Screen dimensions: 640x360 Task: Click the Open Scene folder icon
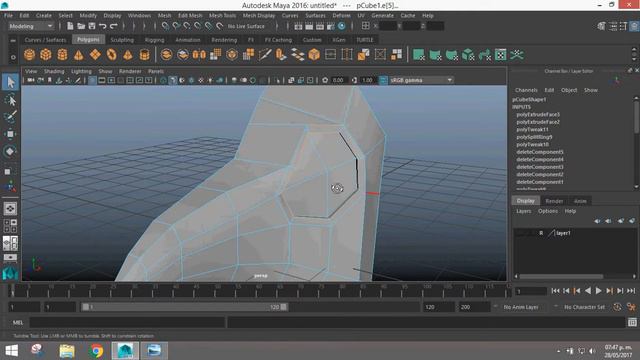(x=81, y=26)
